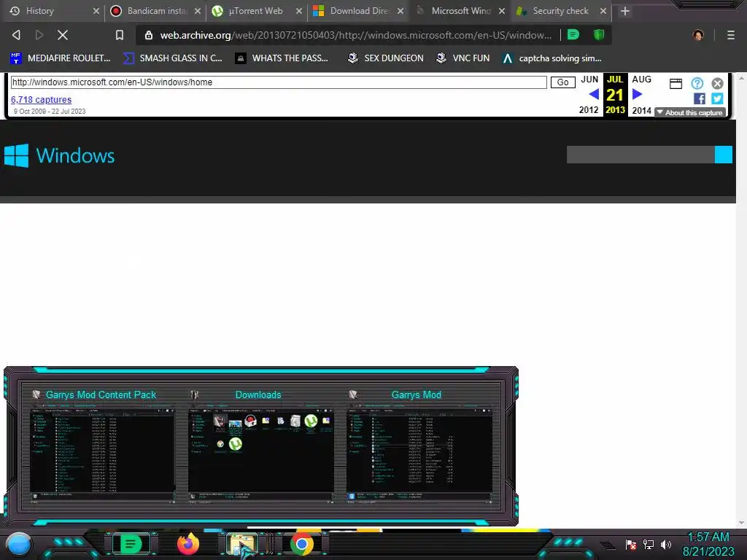
Task: Open the green chat extension icon in address bar
Action: point(573,35)
